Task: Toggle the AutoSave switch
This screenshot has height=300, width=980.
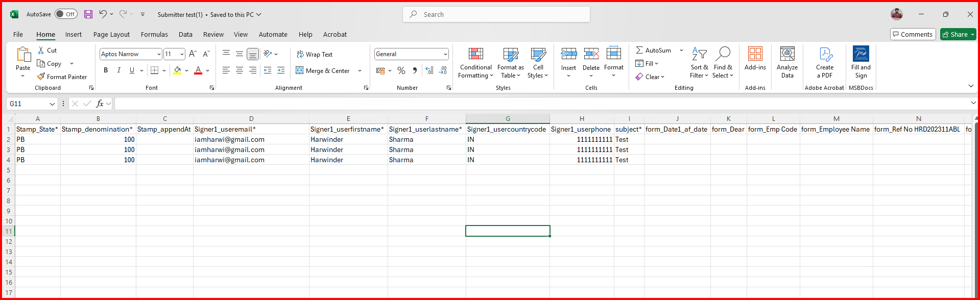Action: [x=66, y=14]
